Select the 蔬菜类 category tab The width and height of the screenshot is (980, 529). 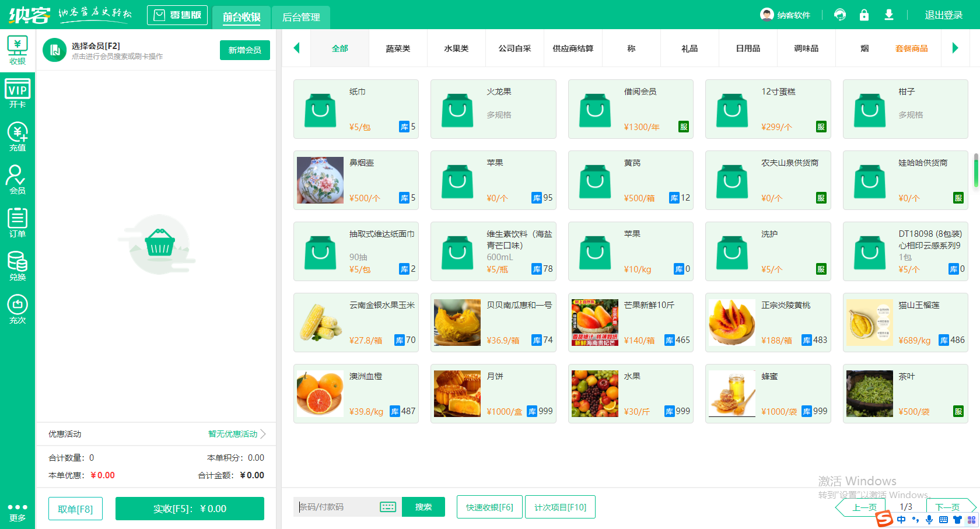tap(398, 48)
